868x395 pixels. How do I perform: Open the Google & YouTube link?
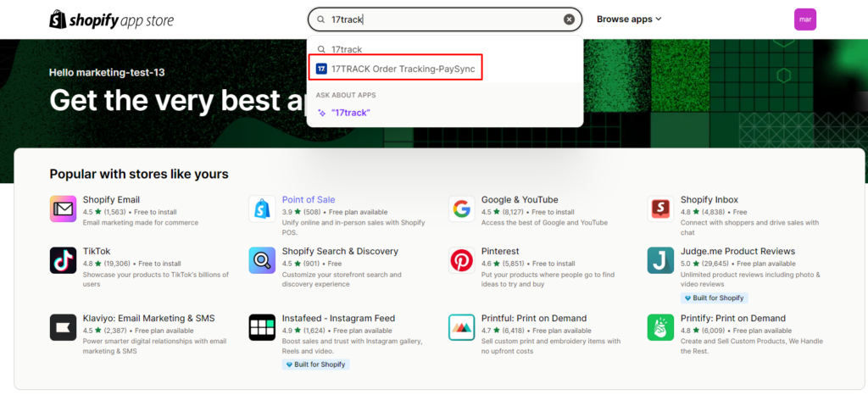click(x=520, y=200)
